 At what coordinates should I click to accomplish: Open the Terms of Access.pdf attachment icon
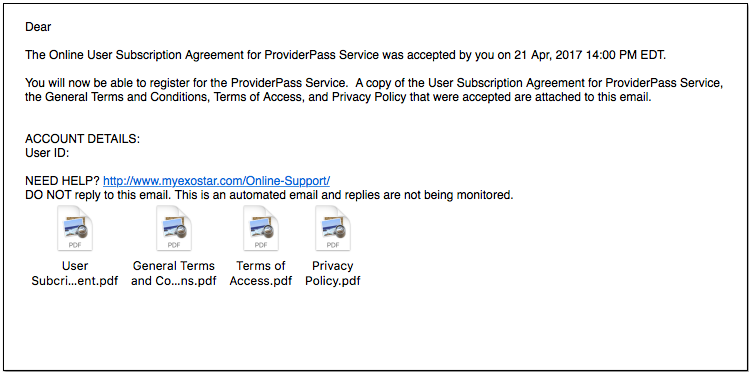click(261, 228)
